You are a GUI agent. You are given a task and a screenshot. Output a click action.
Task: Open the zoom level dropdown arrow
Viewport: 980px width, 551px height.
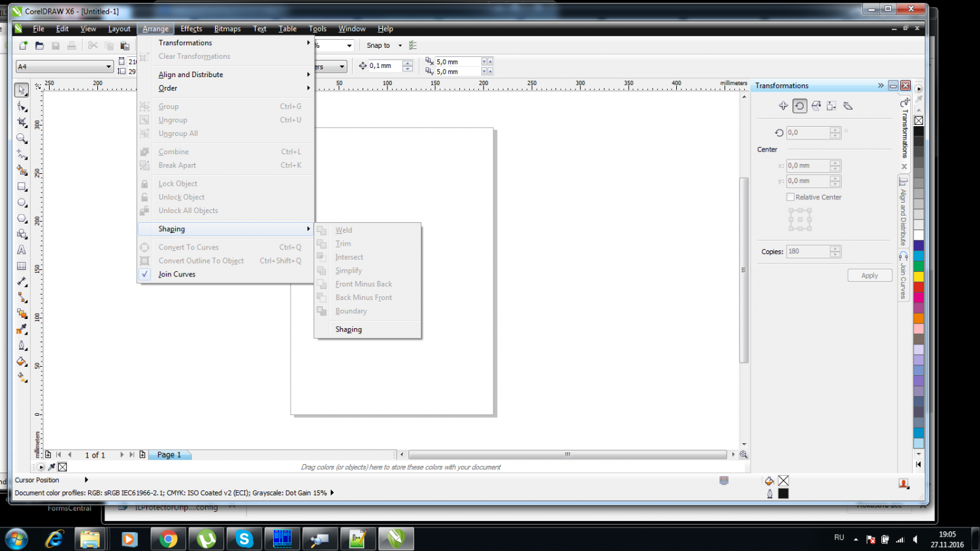(350, 46)
